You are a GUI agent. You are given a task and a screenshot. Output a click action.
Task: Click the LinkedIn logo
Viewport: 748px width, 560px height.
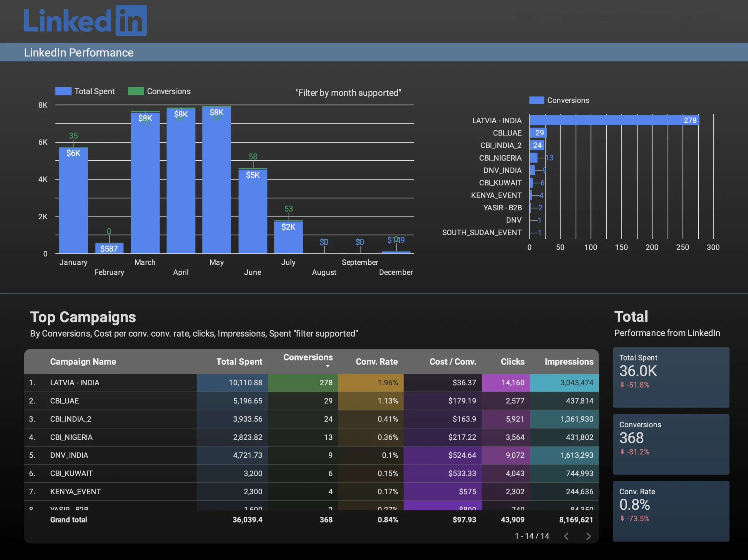(x=85, y=21)
